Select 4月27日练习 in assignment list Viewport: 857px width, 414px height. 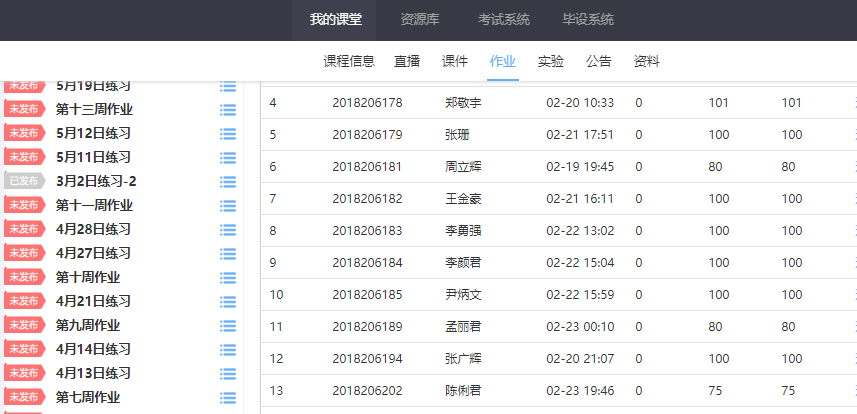click(93, 253)
